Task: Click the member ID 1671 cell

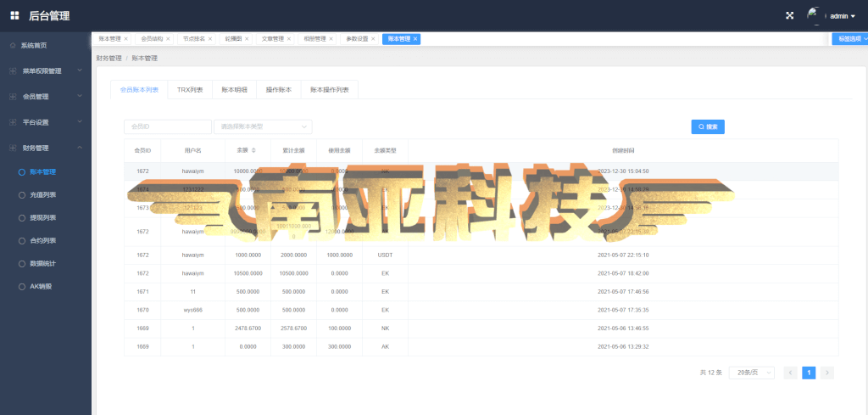Action: tap(142, 292)
